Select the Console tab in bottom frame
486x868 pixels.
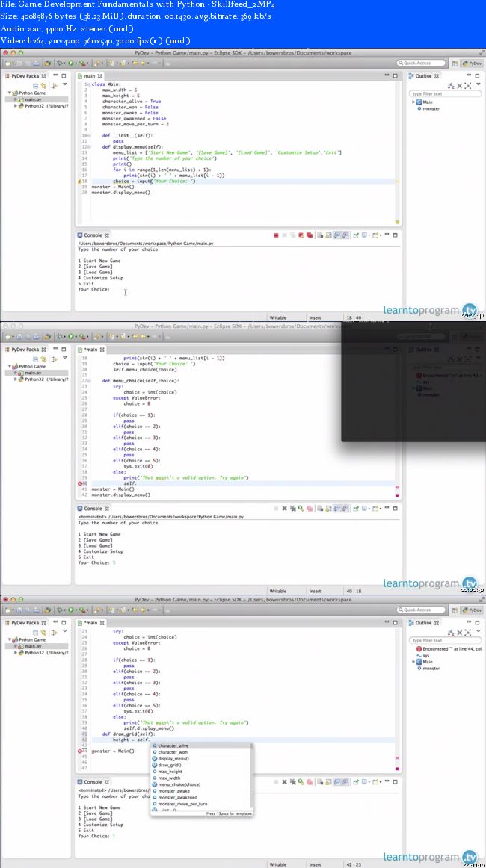(x=93, y=781)
